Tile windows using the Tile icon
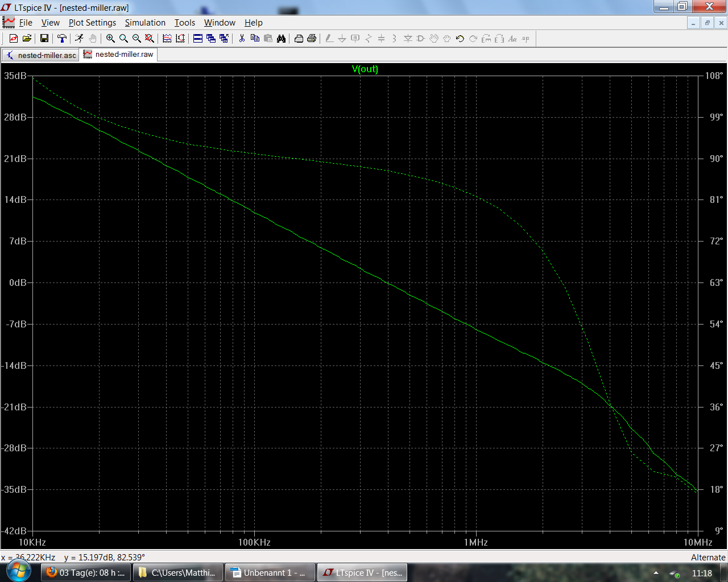 point(198,39)
